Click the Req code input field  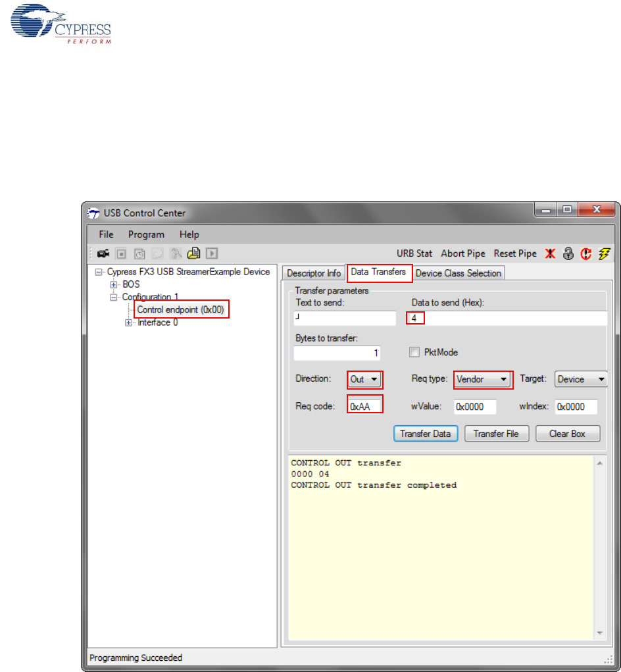coord(364,407)
